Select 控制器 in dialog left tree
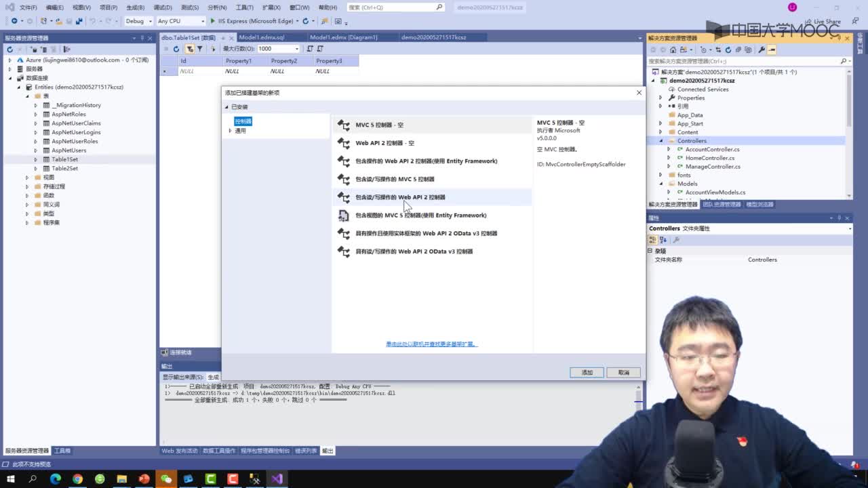 243,121
